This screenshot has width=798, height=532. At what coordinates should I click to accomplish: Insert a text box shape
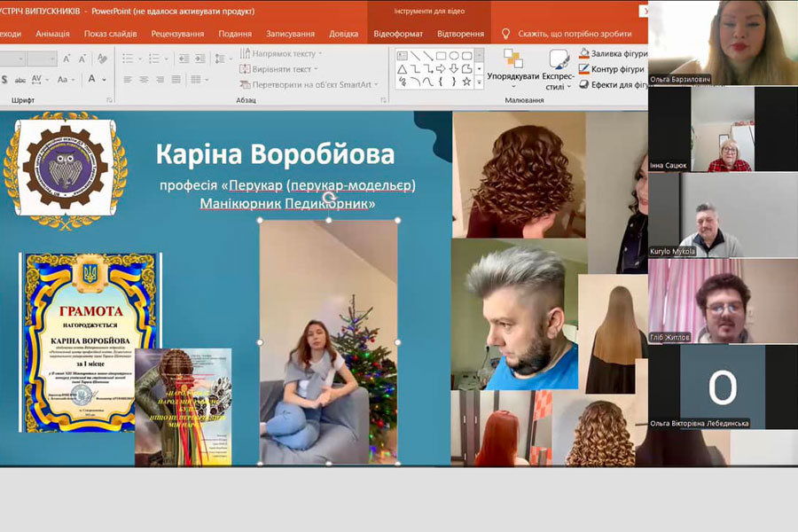(x=402, y=56)
